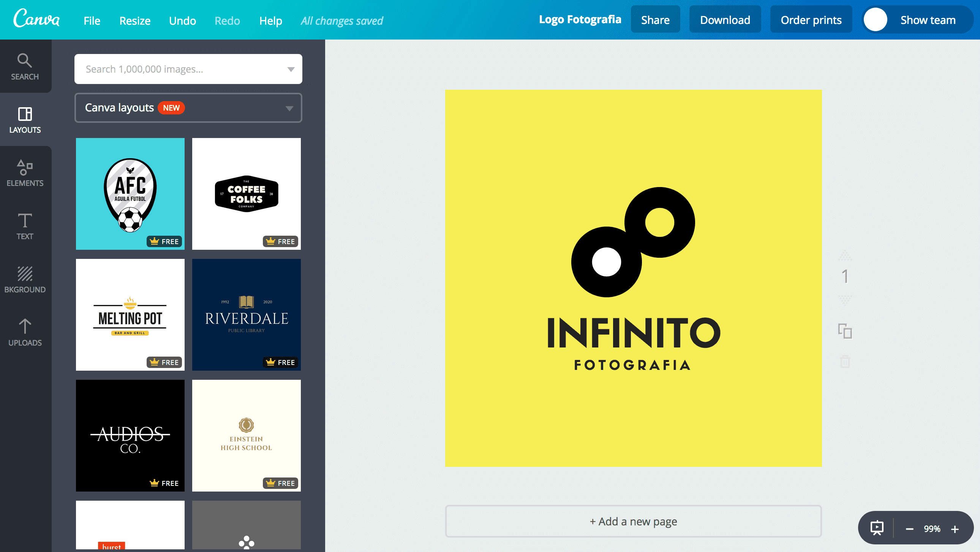Open the Search panel in the sidebar
Image resolution: width=980 pixels, height=552 pixels.
25,66
